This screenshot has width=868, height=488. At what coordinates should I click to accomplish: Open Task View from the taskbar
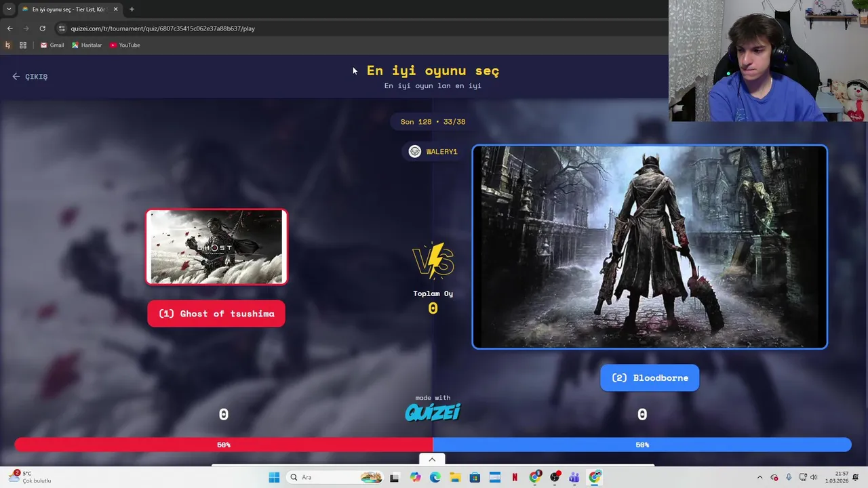coord(395,477)
